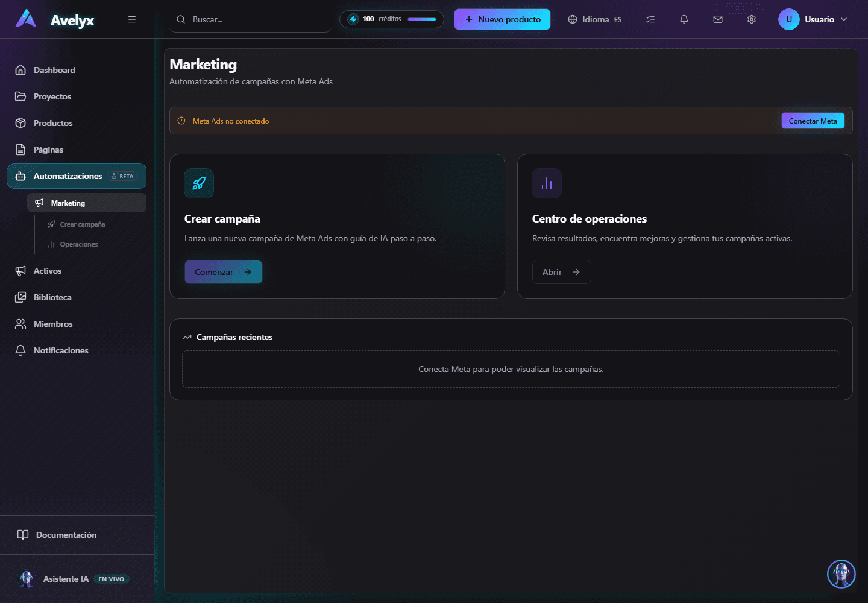868x603 pixels.
Task: Go to Proyectos in the sidebar
Action: (77, 96)
